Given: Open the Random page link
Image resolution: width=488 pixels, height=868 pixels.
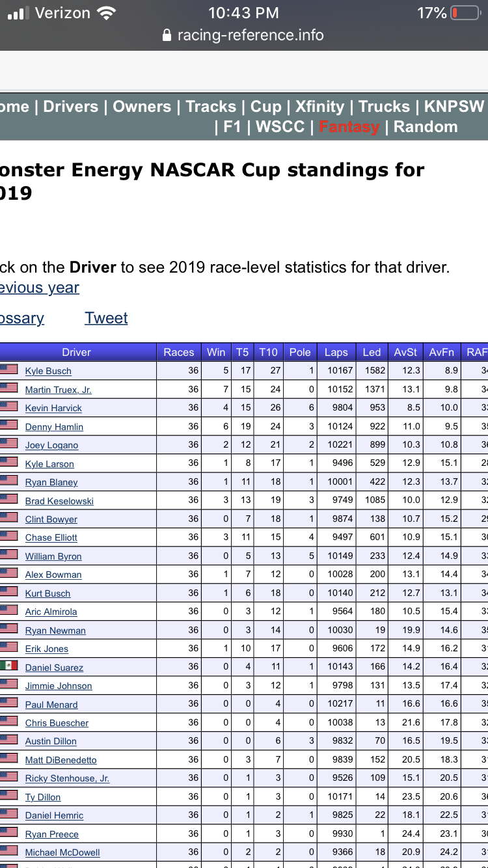Looking at the screenshot, I should [426, 127].
